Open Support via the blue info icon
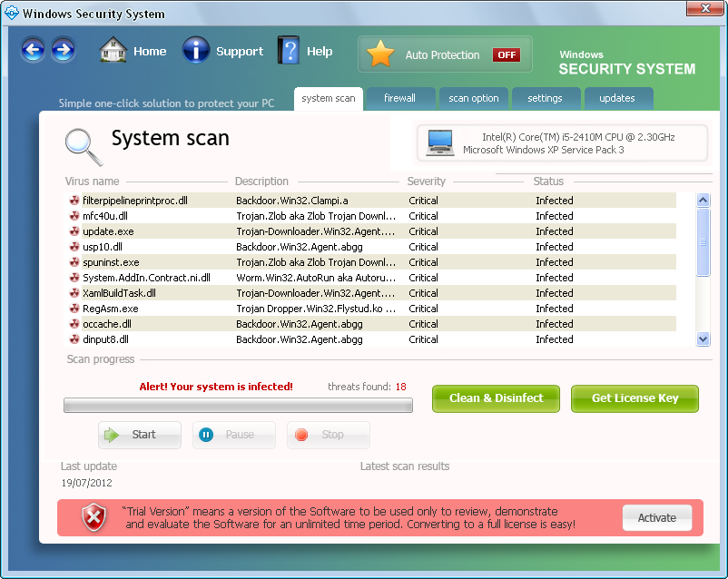This screenshot has height=579, width=728. [196, 50]
